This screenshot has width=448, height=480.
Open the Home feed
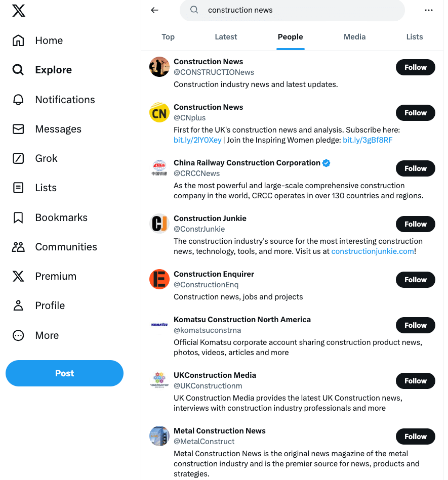click(x=49, y=40)
